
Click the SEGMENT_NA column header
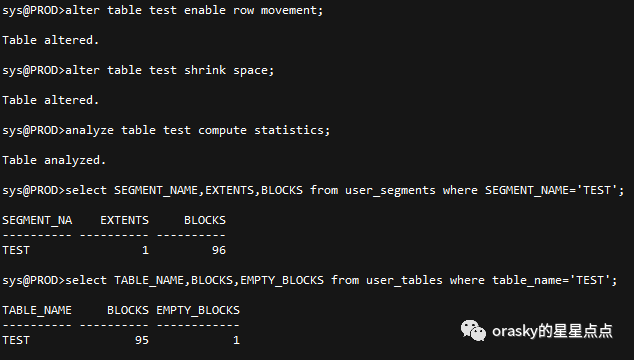(x=37, y=220)
